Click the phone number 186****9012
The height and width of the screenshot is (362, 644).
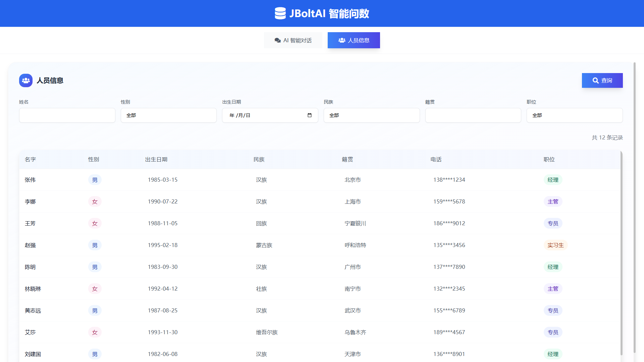click(449, 224)
